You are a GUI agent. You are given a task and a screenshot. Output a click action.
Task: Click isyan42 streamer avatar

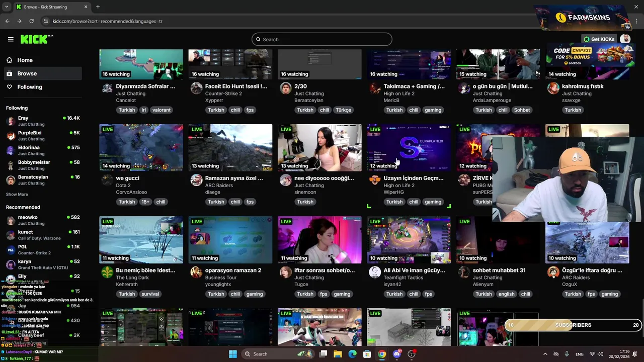(375, 273)
